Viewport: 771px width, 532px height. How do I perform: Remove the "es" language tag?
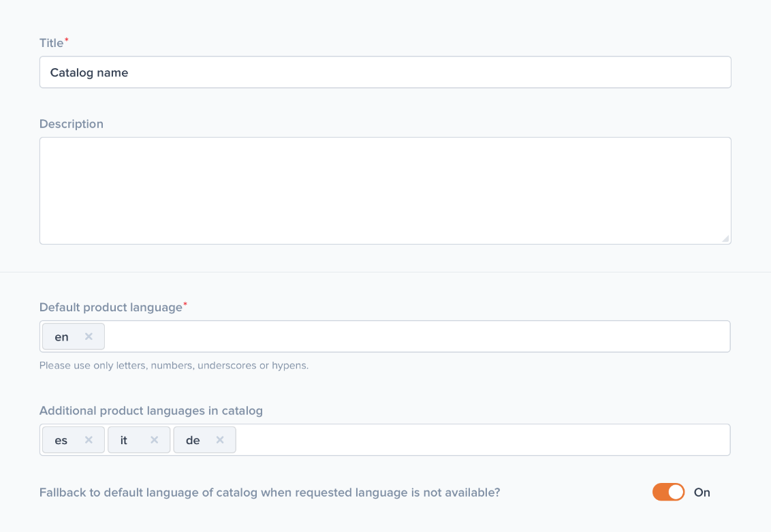(89, 440)
